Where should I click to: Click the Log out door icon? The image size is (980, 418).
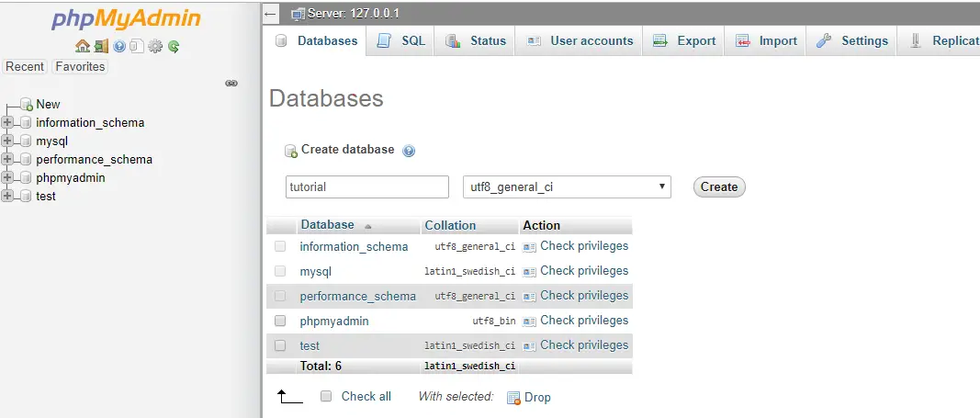(101, 46)
